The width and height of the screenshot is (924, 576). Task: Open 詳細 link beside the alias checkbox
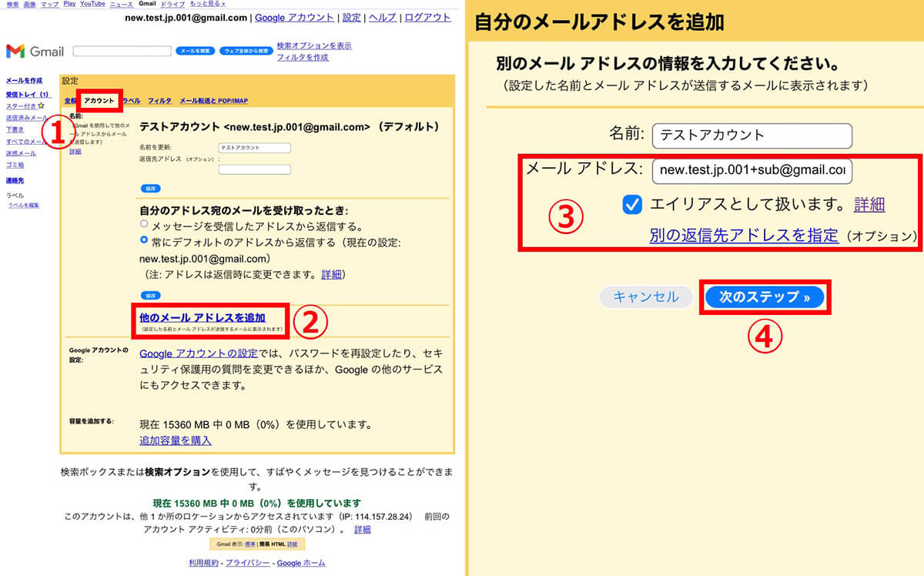coord(869,204)
